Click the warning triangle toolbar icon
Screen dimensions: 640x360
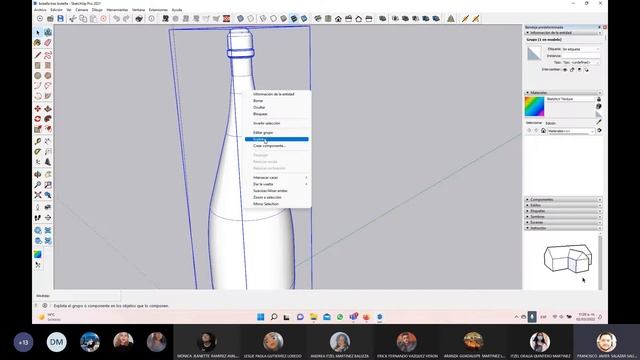pyautogui.click(x=451, y=18)
